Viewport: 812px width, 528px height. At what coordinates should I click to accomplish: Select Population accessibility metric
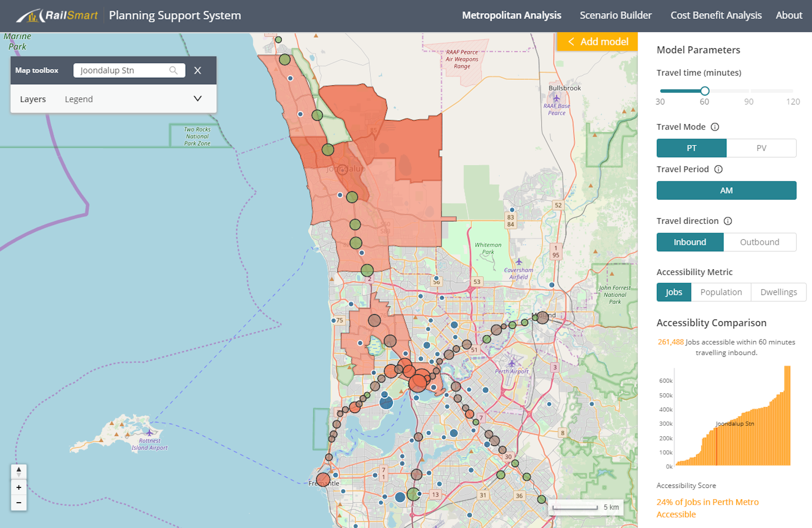pos(721,292)
